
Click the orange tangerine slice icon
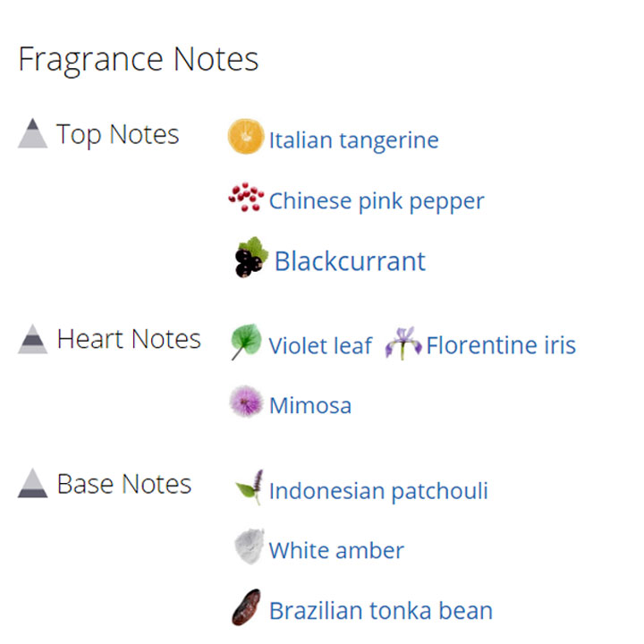(246, 136)
